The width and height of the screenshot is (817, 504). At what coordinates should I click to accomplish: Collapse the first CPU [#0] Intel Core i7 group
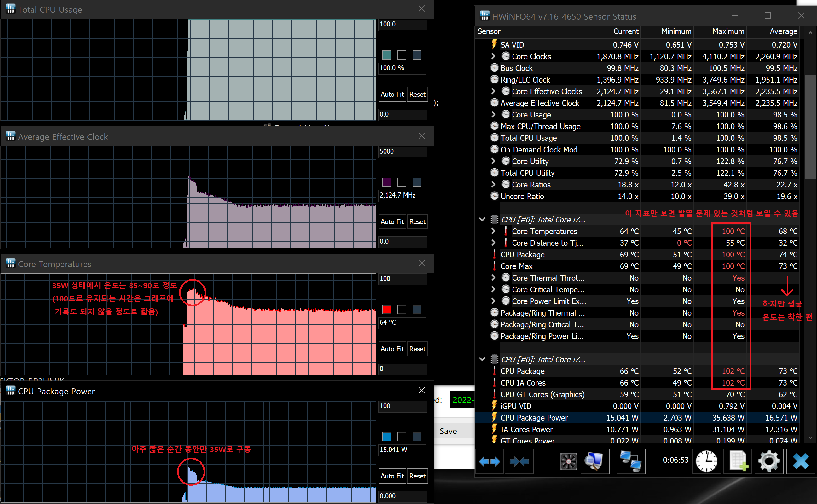coord(482,219)
